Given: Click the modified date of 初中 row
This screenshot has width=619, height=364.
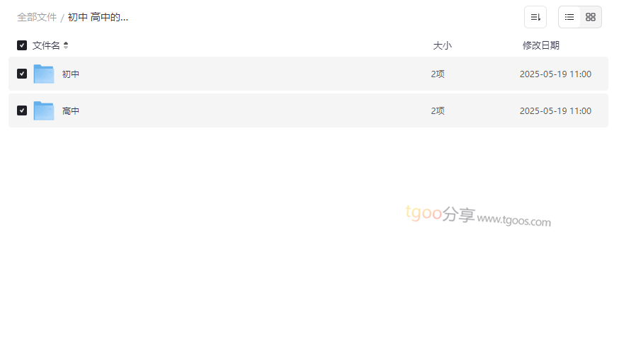Looking at the screenshot, I should (x=555, y=74).
